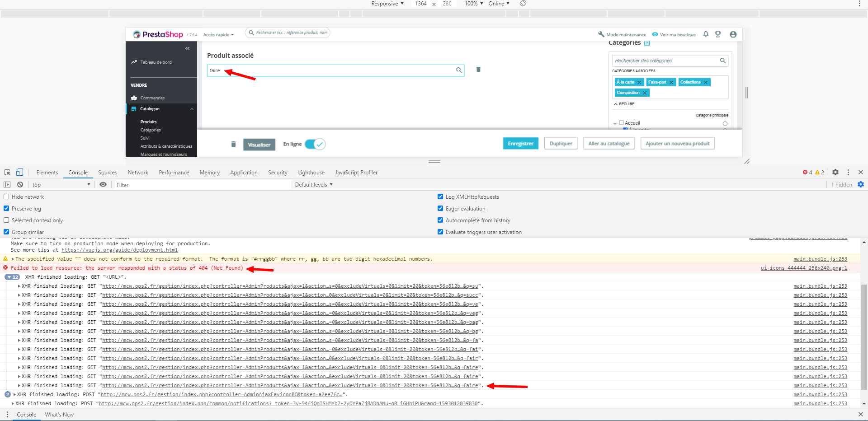Open the top context selector dropdown

tap(61, 184)
